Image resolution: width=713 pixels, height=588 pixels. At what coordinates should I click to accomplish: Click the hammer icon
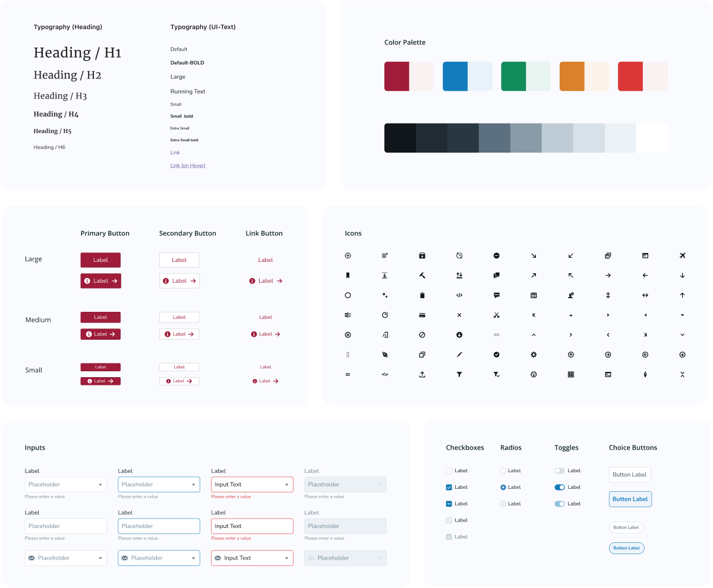pyautogui.click(x=422, y=275)
